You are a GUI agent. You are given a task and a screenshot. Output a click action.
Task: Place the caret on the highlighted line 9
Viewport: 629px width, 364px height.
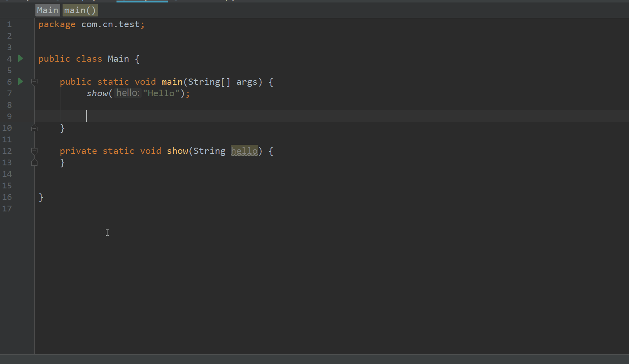331,116
